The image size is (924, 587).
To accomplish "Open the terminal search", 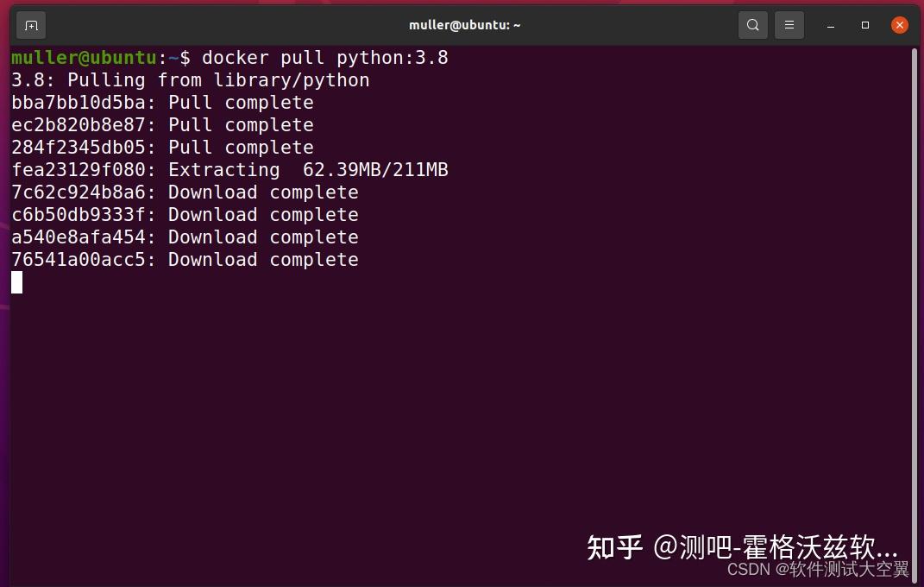I will 752,25.
